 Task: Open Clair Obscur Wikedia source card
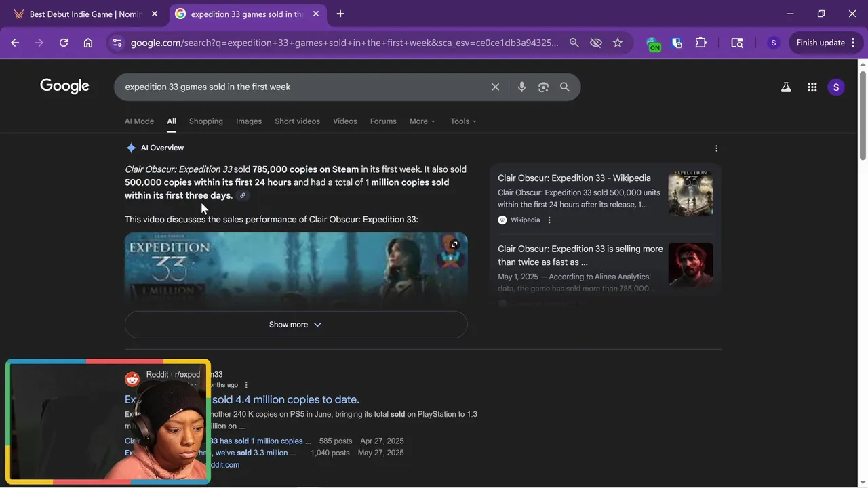(574, 178)
